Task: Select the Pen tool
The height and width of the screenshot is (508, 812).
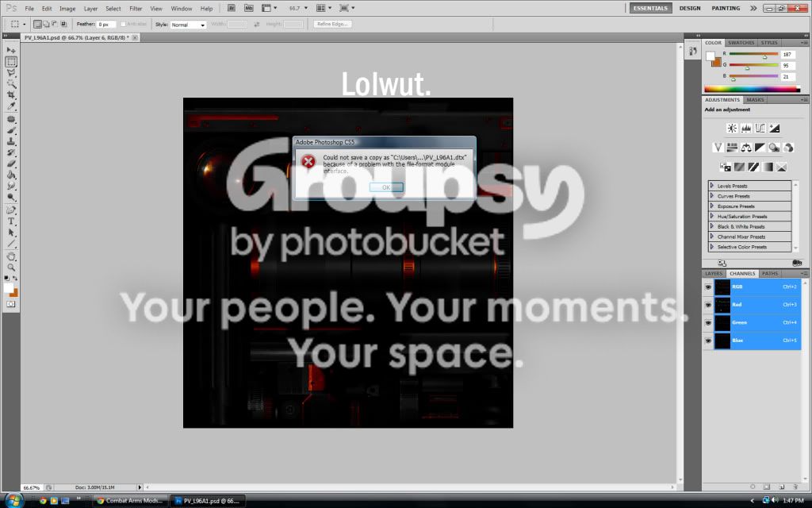Action: (11, 210)
